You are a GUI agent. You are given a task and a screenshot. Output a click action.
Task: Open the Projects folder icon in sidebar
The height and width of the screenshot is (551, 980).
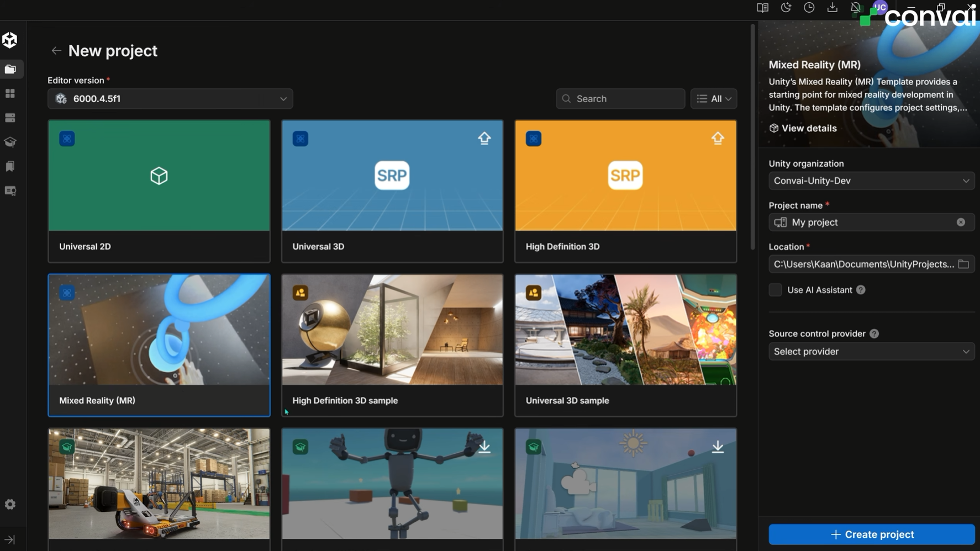[x=10, y=69]
